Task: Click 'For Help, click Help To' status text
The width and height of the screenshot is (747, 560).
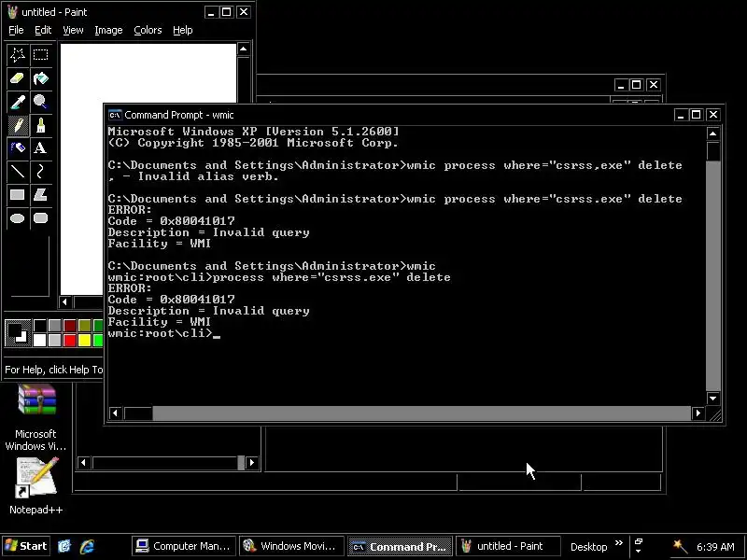Action: pyautogui.click(x=53, y=370)
